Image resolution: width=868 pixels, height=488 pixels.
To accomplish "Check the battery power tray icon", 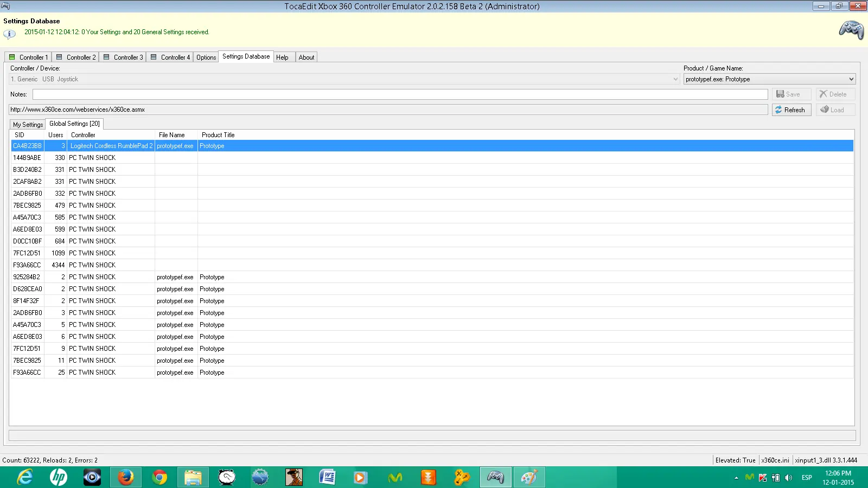I will click(x=776, y=477).
